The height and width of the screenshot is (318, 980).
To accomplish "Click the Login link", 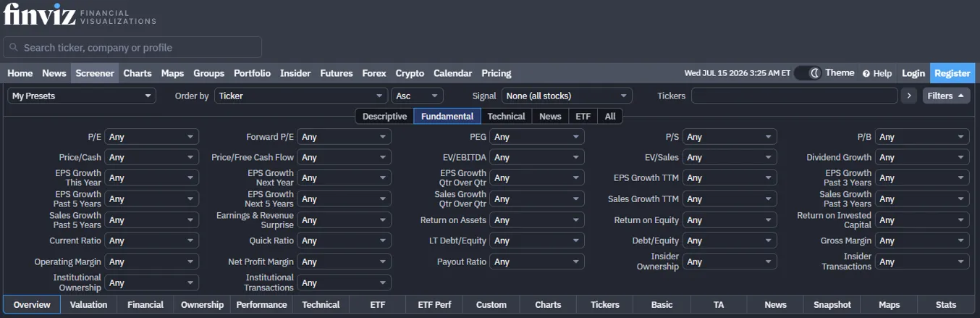I will tap(913, 73).
